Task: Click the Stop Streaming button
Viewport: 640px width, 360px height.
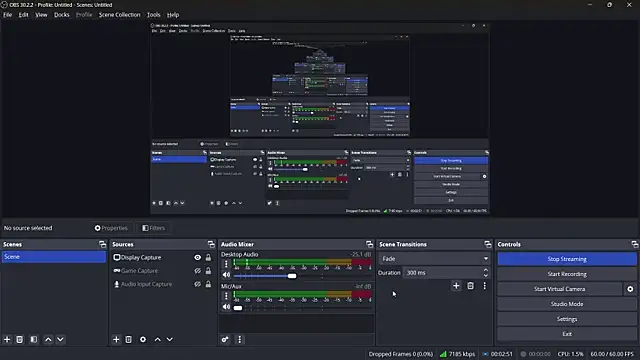Action: [x=567, y=259]
